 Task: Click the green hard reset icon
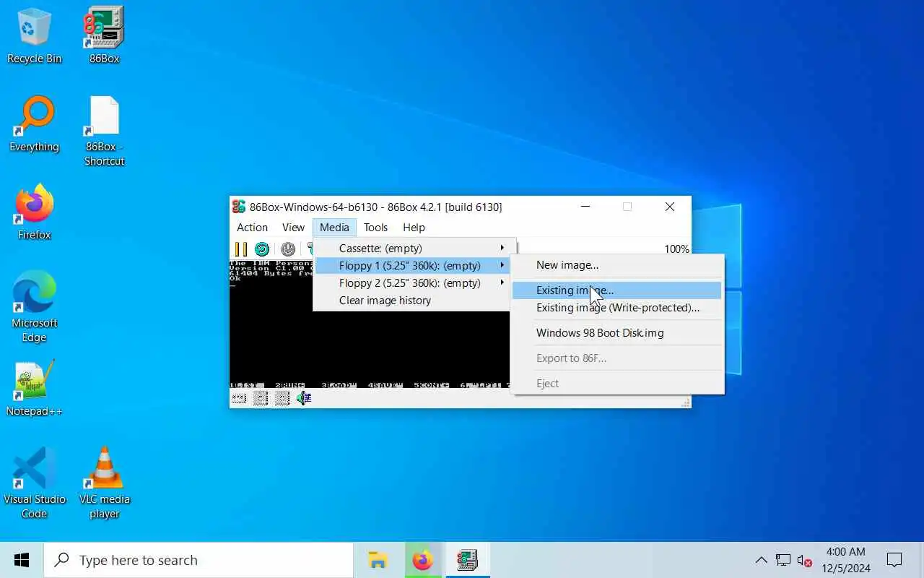(262, 249)
